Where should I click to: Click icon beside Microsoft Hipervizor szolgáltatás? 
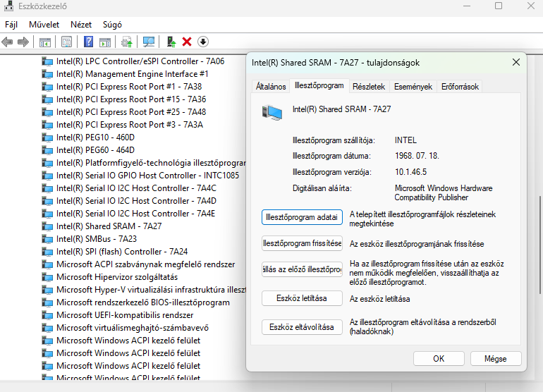(47, 277)
